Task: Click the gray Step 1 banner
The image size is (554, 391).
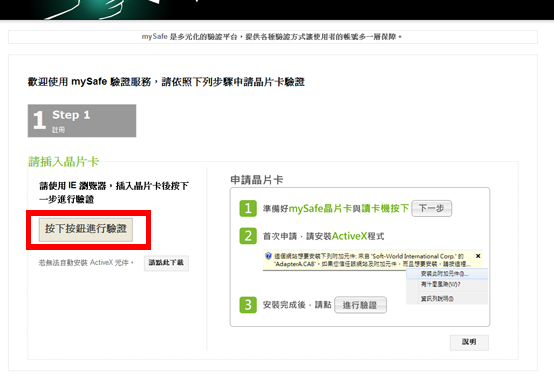Action: 82,121
